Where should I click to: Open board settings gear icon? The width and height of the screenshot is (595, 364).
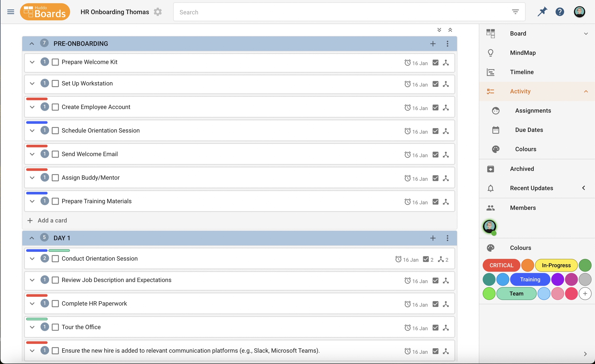click(x=158, y=12)
